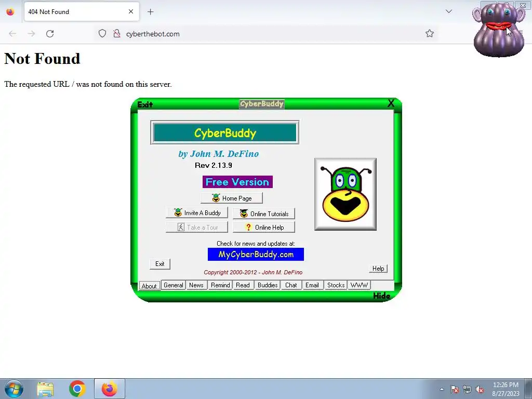Image resolution: width=532 pixels, height=399 pixels.
Task: Click the insecure connection padlock icon
Action: coord(117,34)
